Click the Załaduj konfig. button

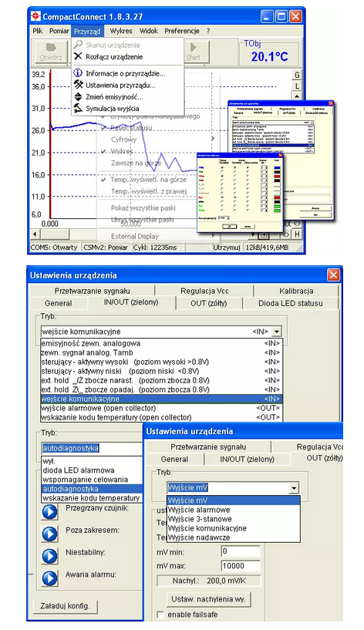coord(65,606)
